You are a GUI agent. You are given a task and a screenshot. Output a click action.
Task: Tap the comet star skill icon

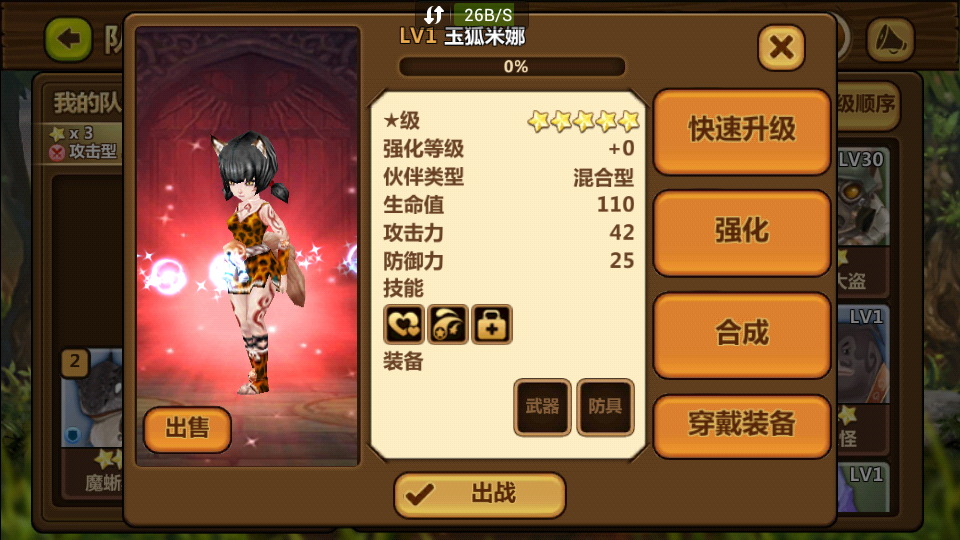tap(448, 324)
